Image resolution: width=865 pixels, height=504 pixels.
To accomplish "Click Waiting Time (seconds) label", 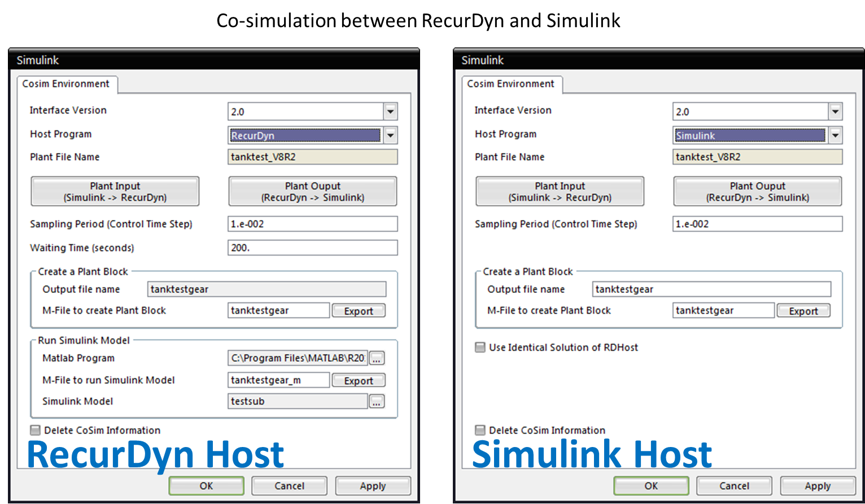I will pos(82,248).
